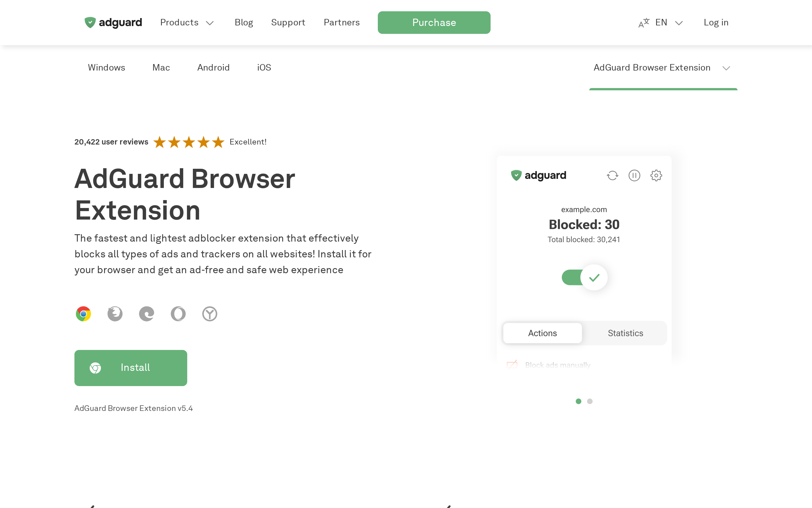Click the Total blocked: 30,241 text
The width and height of the screenshot is (812, 508).
tap(584, 240)
